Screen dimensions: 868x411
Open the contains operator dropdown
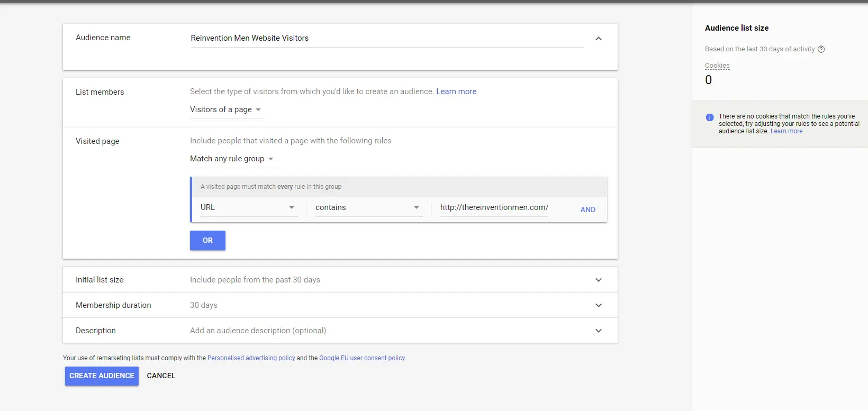[x=367, y=207]
